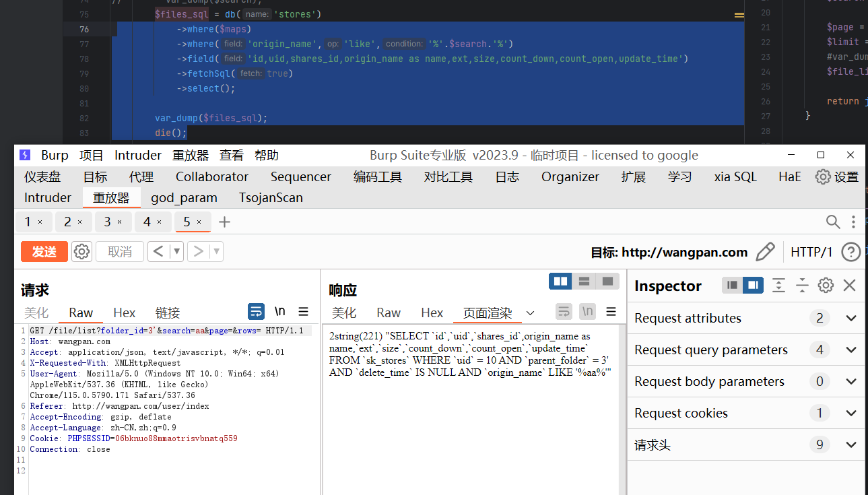
Task: Open the Intruder menu in menu bar
Action: click(x=138, y=155)
